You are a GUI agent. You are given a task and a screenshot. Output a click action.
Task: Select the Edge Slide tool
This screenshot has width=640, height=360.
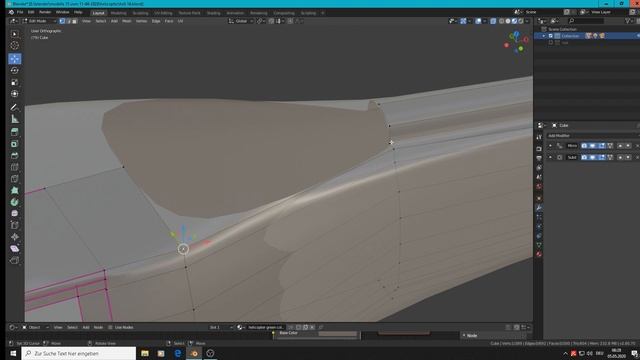(x=15, y=225)
